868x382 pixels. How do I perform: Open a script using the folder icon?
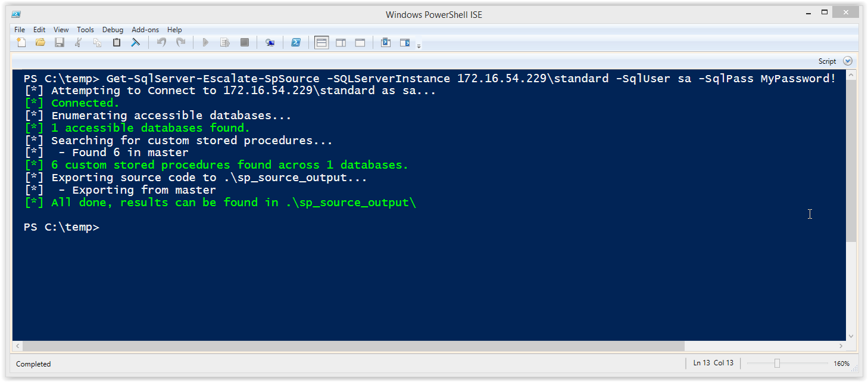(40, 42)
